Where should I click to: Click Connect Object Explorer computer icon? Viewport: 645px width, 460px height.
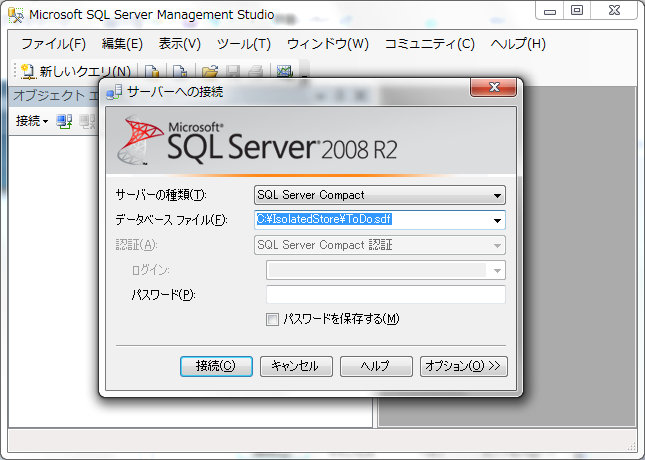(x=64, y=121)
